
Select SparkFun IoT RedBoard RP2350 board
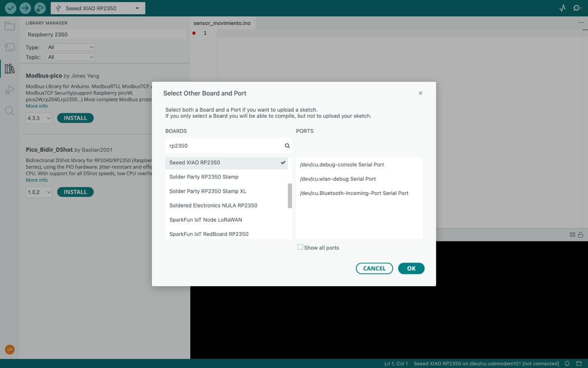pos(226,234)
